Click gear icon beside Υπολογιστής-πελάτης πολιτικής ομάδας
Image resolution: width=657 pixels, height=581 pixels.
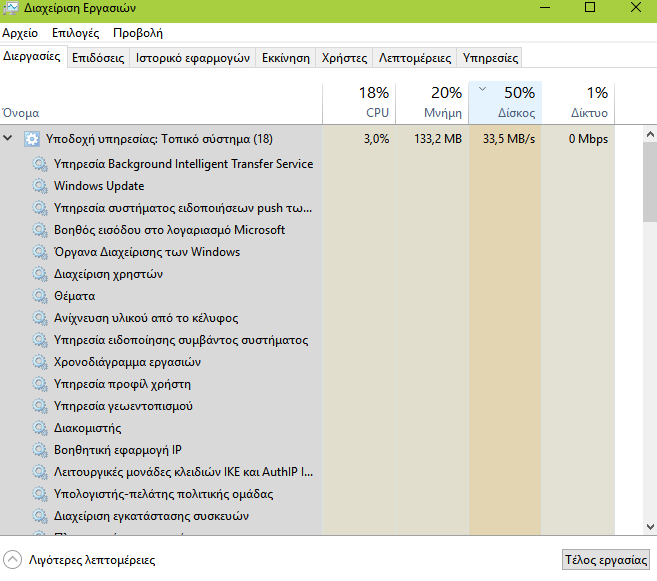40,494
